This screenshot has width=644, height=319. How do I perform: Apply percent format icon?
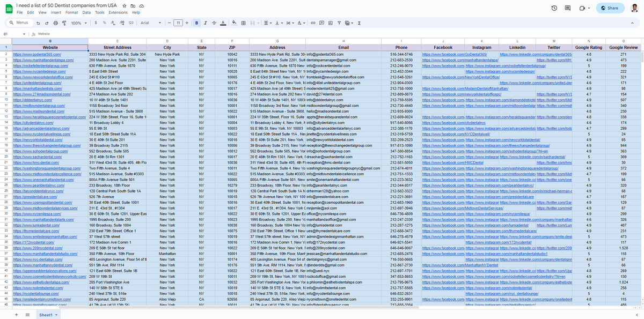[105, 23]
